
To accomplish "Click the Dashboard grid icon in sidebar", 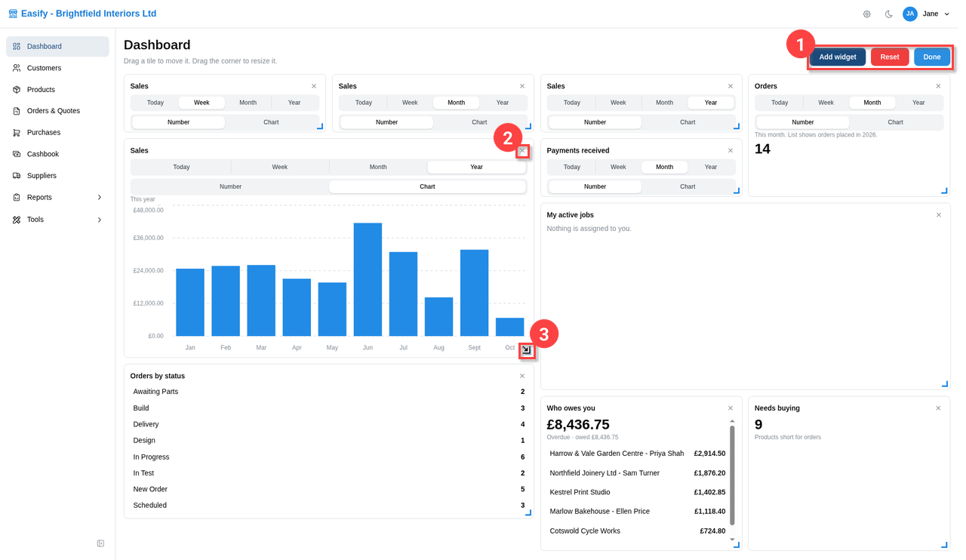I will tap(17, 46).
